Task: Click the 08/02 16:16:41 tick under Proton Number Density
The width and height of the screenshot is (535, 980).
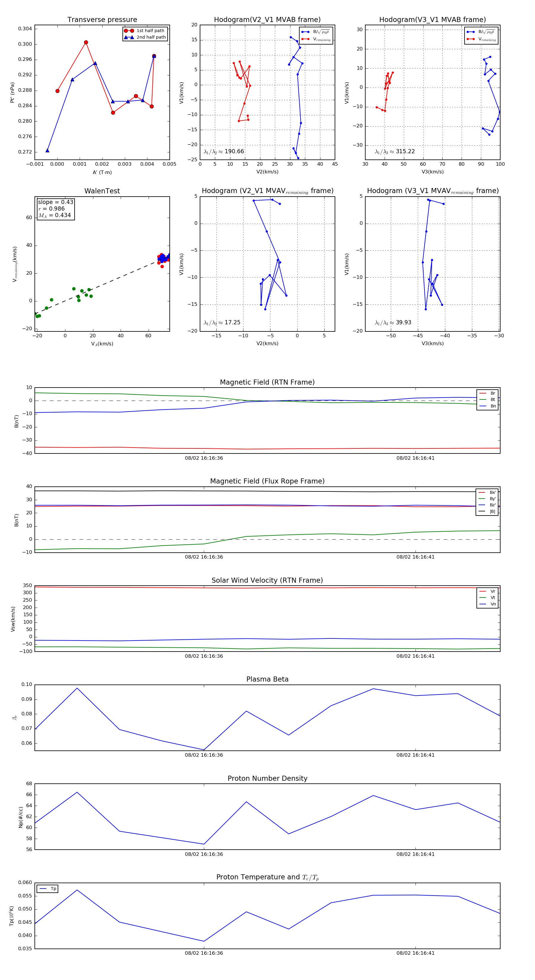Action: coord(416,854)
